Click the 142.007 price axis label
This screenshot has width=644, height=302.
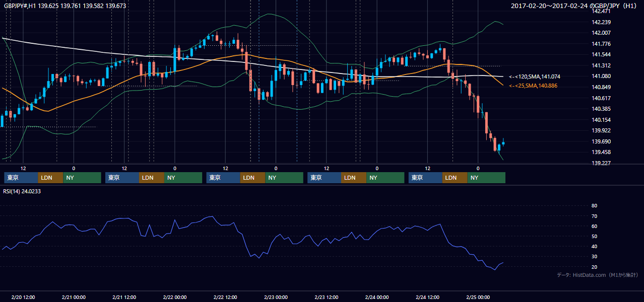[x=602, y=33]
